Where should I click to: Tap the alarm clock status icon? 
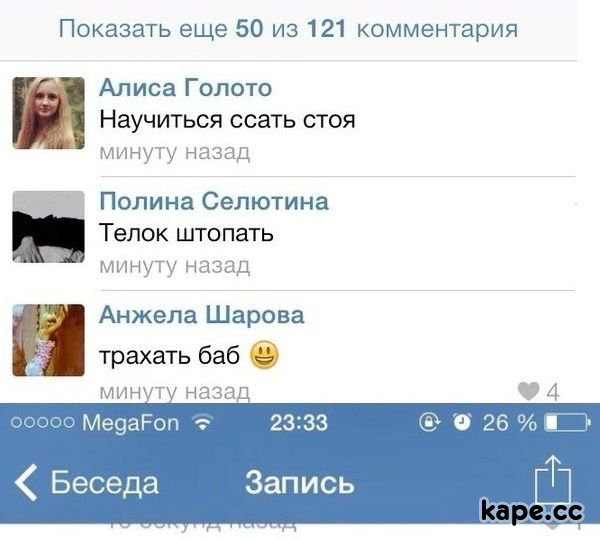click(x=462, y=423)
